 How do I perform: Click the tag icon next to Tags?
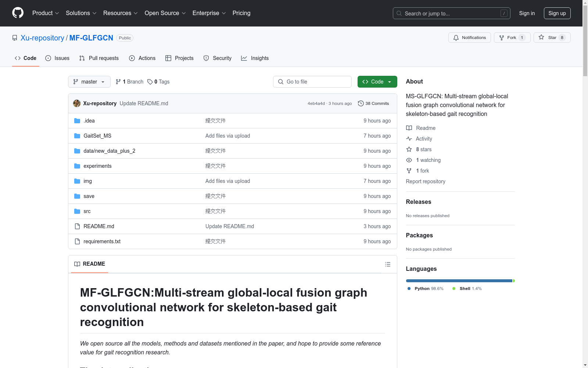click(x=150, y=82)
